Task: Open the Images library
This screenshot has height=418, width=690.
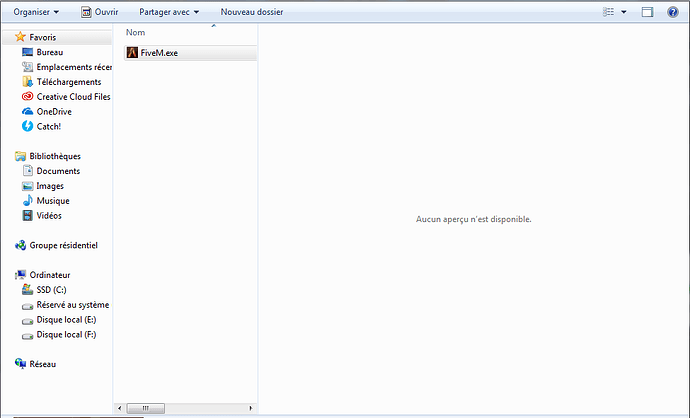Action: click(50, 186)
